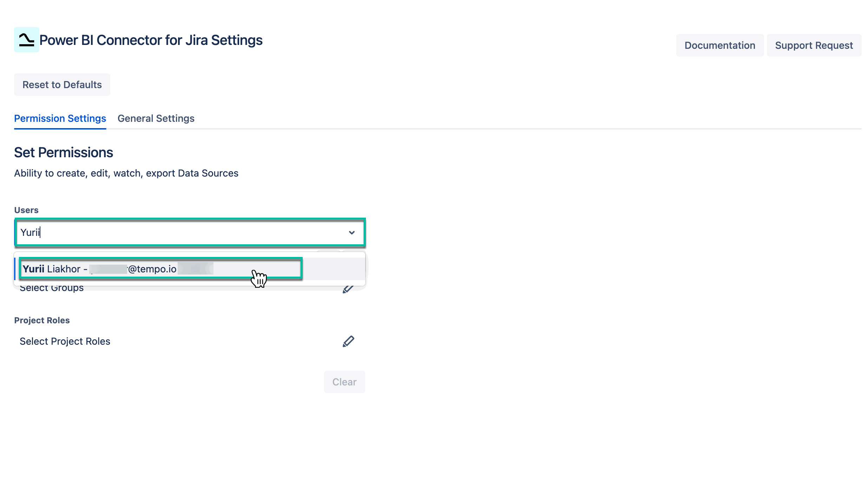The height and width of the screenshot is (483, 868).
Task: Click the @tempo.io email in the suggestion
Action: coord(152,269)
